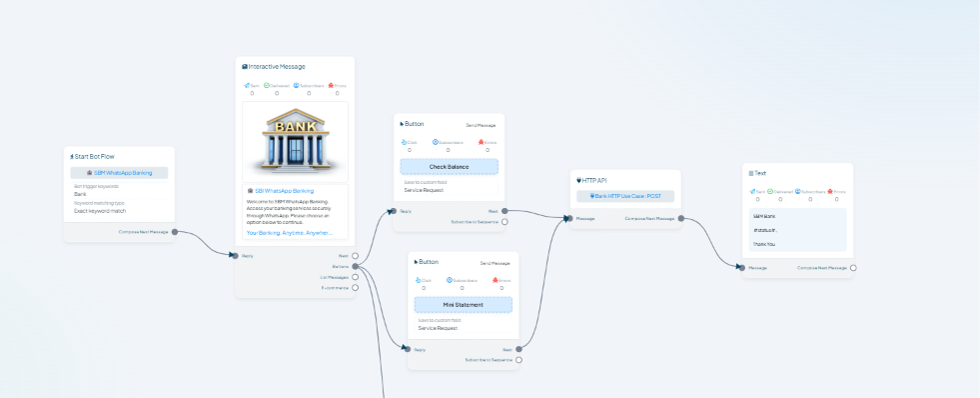Click the Subscribers icon in Interactive Message node
Image resolution: width=980 pixels, height=398 pixels.
(296, 86)
